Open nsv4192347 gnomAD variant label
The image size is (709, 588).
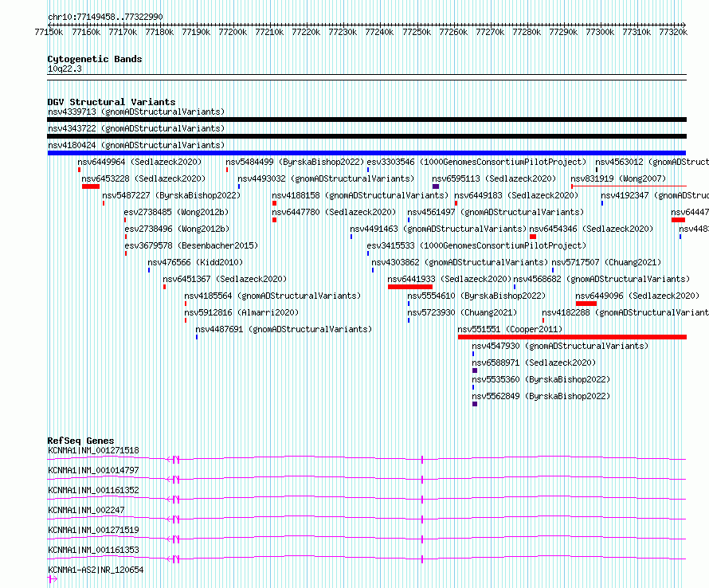[655, 195]
